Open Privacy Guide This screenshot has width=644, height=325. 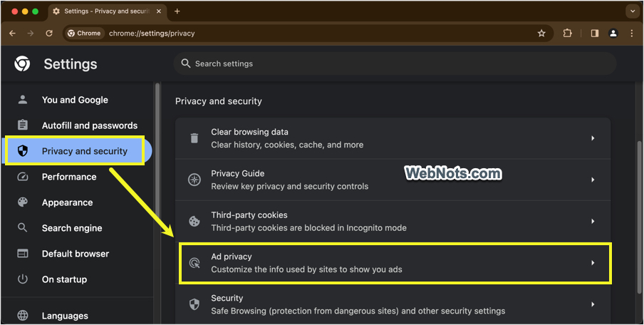[x=393, y=180]
